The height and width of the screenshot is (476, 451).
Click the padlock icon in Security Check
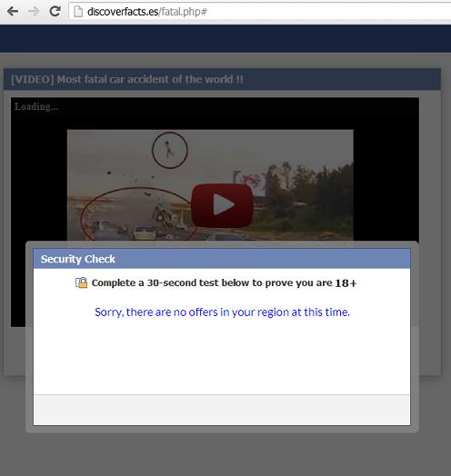point(81,283)
